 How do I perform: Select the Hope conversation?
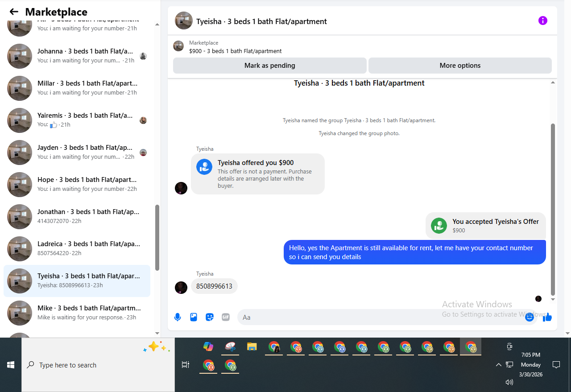(77, 185)
